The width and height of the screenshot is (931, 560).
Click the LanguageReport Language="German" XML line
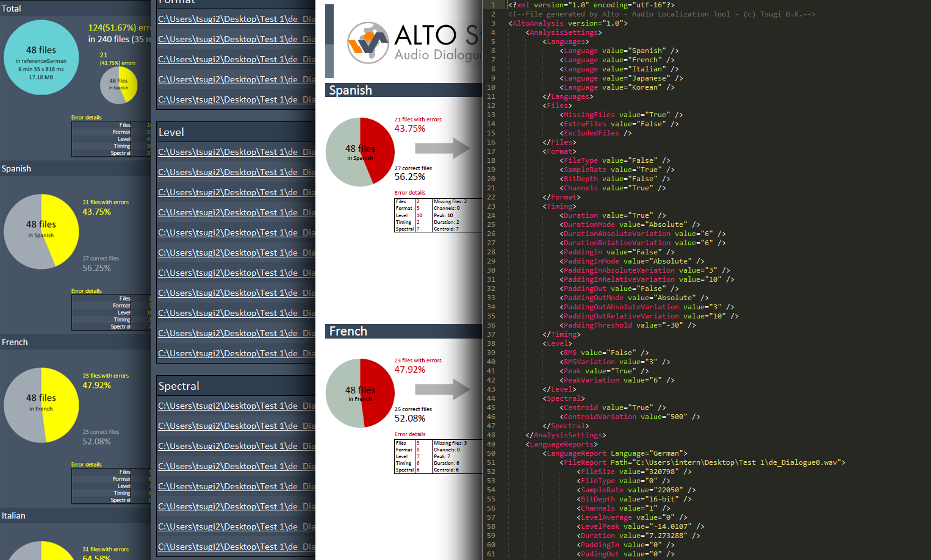click(615, 453)
